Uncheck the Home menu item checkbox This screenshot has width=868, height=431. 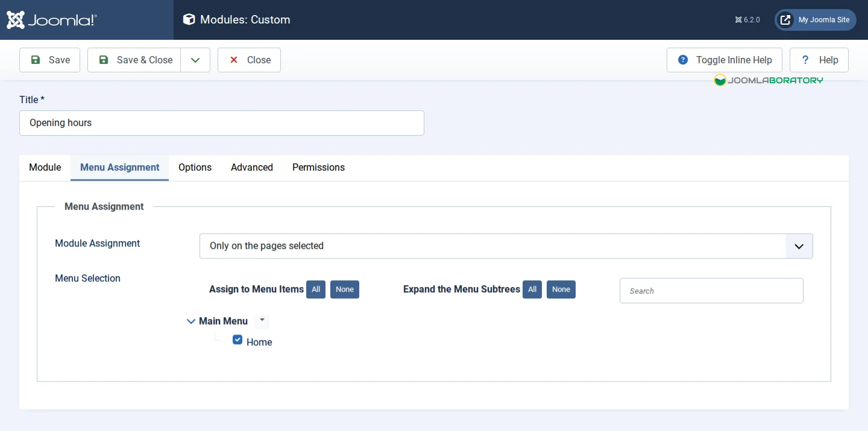coord(237,340)
